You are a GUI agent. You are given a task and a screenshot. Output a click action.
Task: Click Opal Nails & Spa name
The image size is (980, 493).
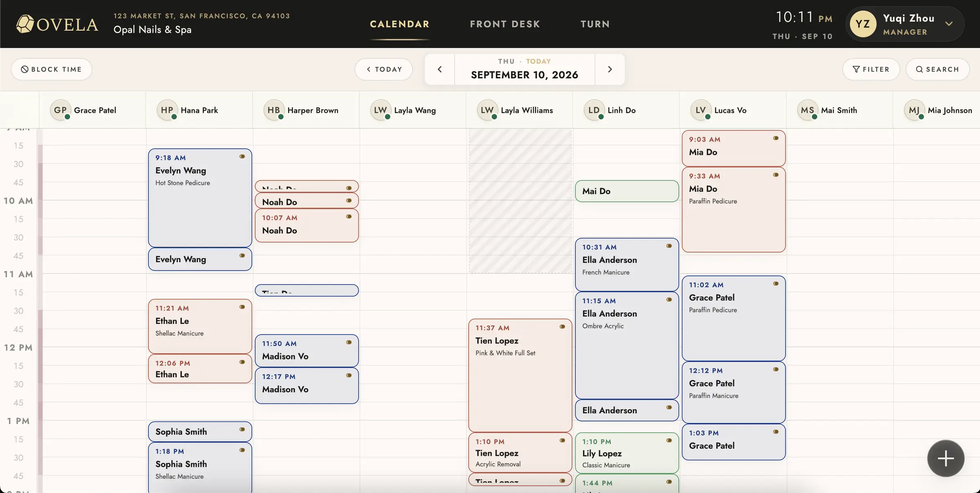coord(152,29)
